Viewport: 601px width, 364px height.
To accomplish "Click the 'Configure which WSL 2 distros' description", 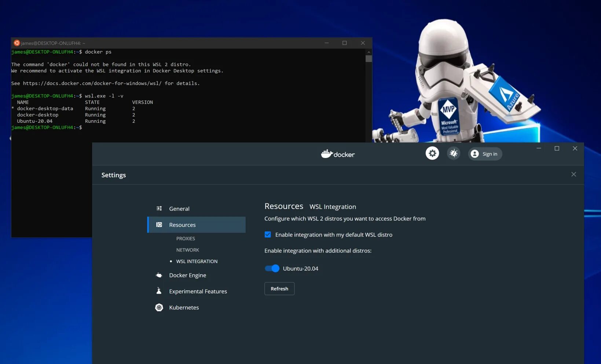I will [345, 218].
